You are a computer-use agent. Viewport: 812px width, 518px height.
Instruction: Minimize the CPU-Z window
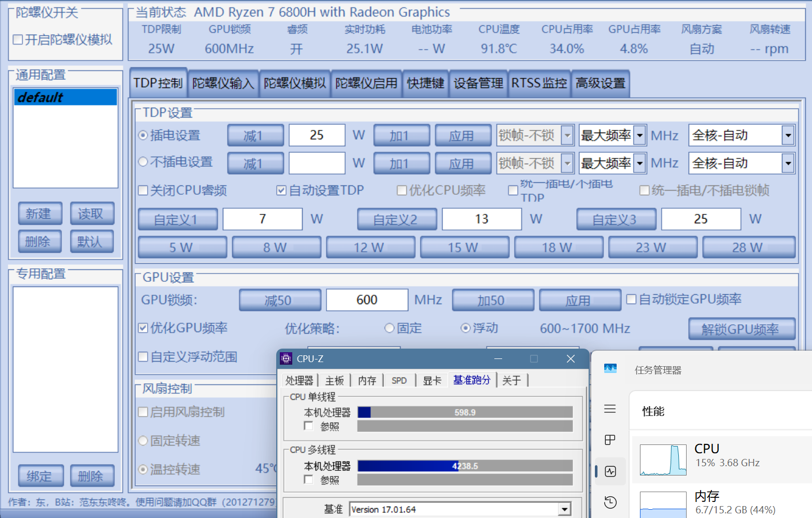click(498, 358)
